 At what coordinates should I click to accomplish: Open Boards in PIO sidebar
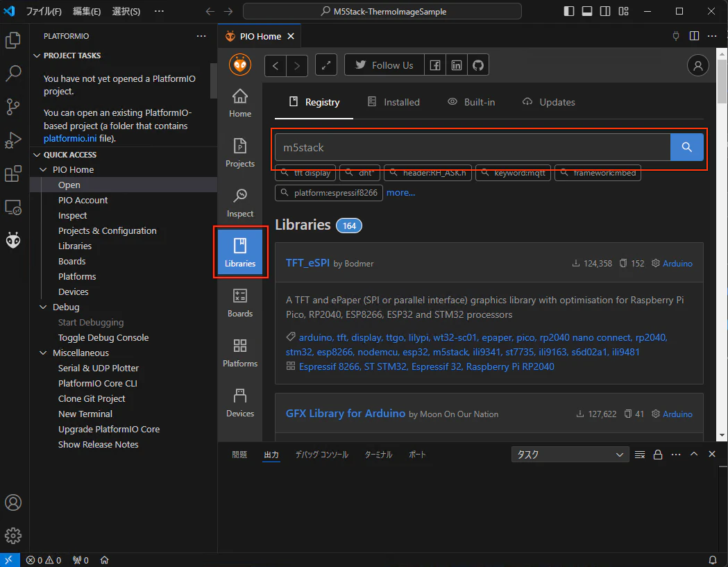tap(240, 303)
